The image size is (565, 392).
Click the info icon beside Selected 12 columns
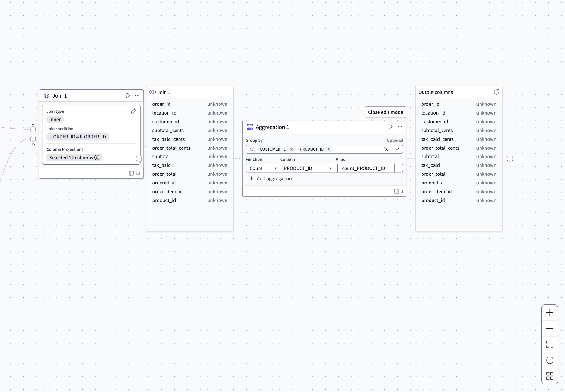click(x=97, y=158)
